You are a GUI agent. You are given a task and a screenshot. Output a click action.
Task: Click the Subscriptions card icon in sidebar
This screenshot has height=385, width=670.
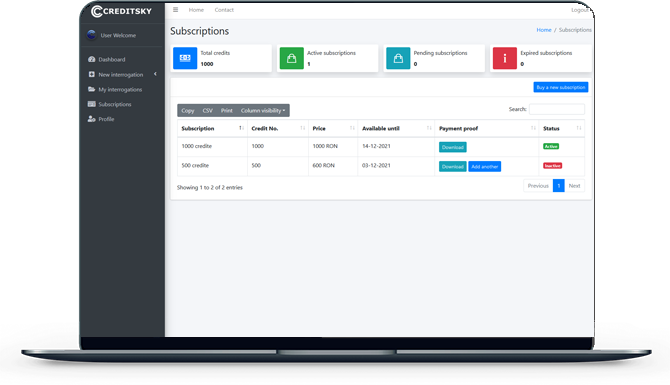[91, 104]
